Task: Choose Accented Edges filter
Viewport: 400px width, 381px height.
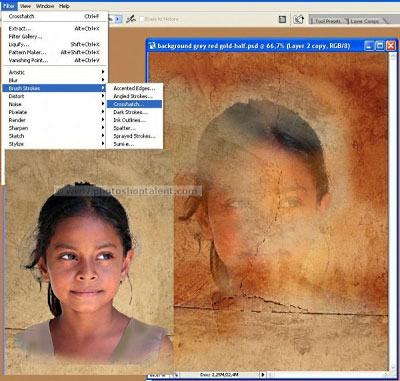Action: pos(134,88)
